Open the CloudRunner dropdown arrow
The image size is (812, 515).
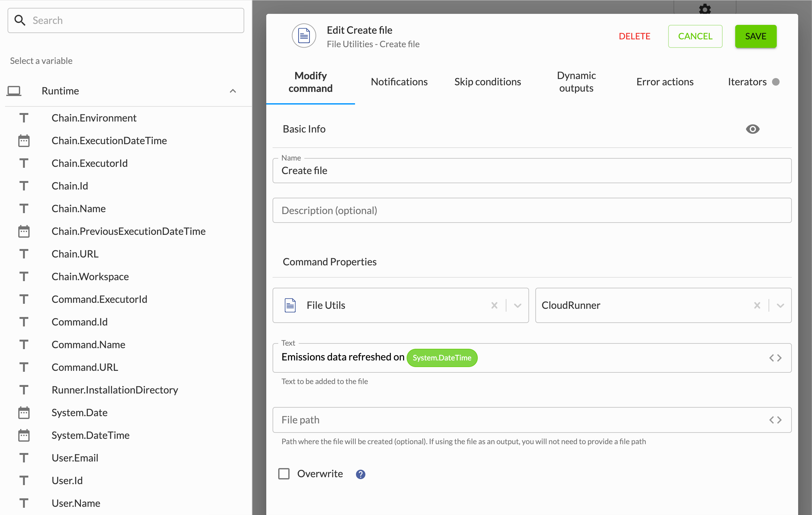[x=780, y=306]
